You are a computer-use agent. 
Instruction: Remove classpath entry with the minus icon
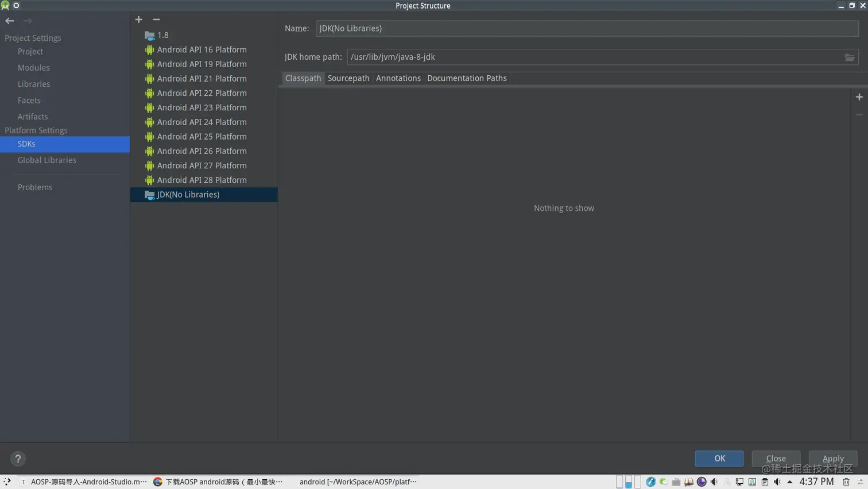click(859, 114)
